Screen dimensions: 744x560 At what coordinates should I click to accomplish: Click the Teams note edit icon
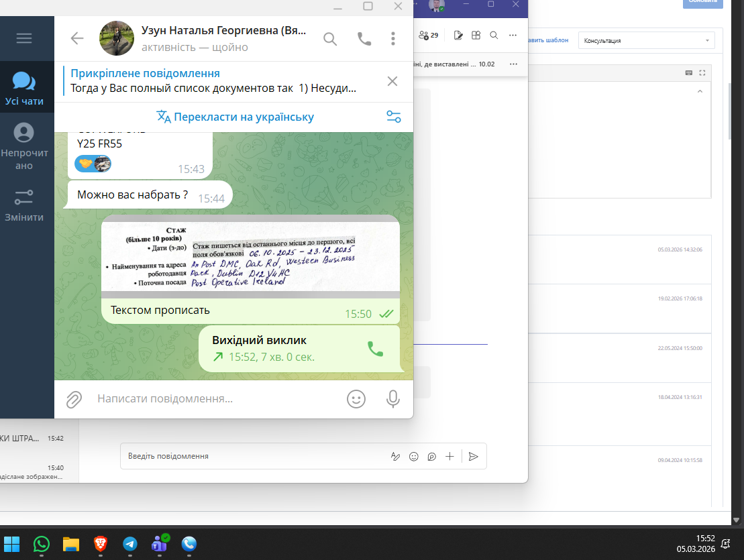pos(458,35)
